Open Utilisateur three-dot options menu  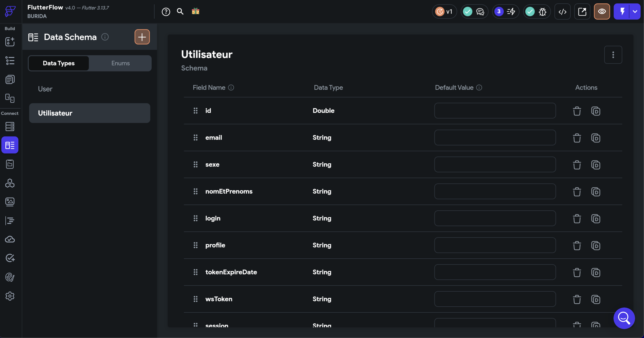point(613,55)
